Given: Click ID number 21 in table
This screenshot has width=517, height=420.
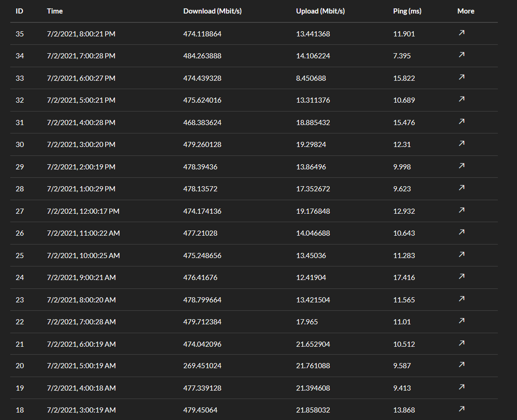Looking at the screenshot, I should coord(20,344).
